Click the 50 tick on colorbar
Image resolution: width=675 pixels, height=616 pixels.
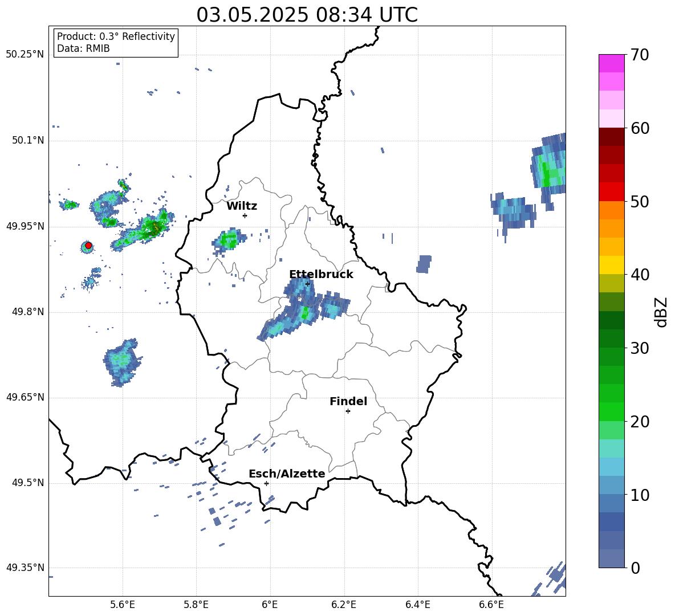point(640,201)
